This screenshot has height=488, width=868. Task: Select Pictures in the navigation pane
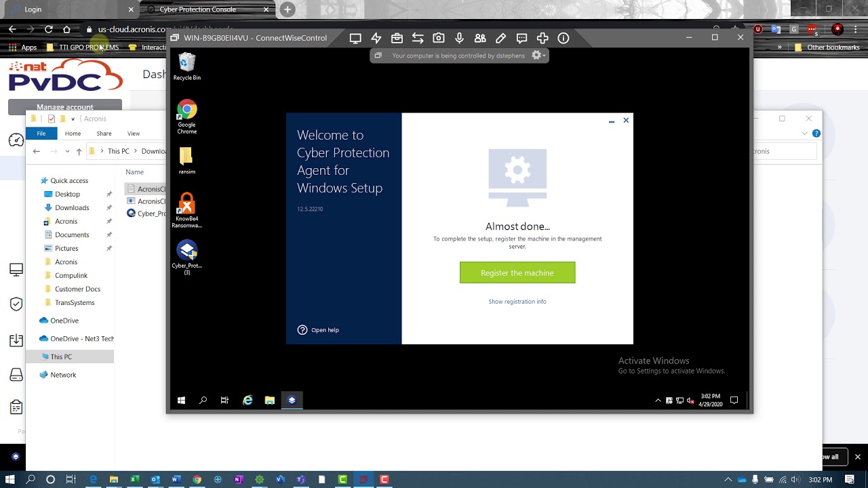pyautogui.click(x=66, y=248)
